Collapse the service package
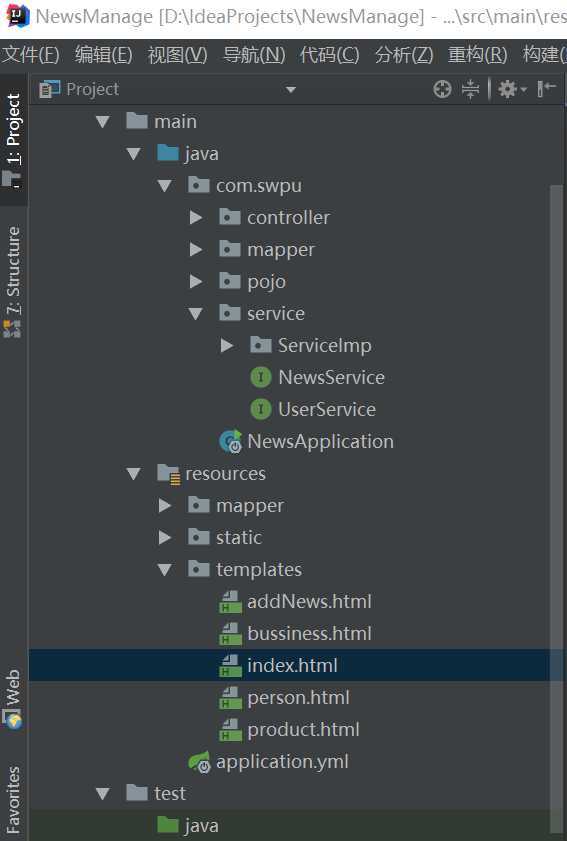567x841 pixels. pyautogui.click(x=196, y=314)
